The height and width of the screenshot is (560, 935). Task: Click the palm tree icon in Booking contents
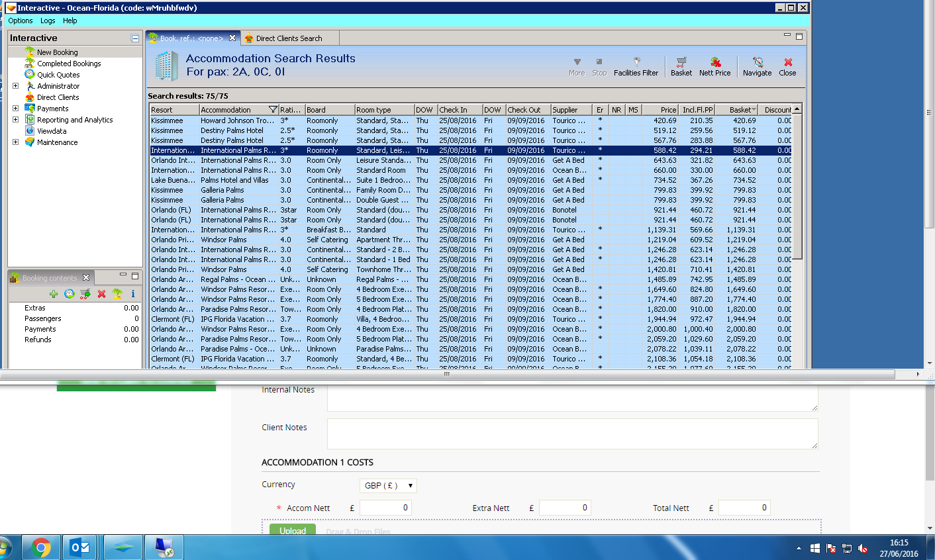117,294
